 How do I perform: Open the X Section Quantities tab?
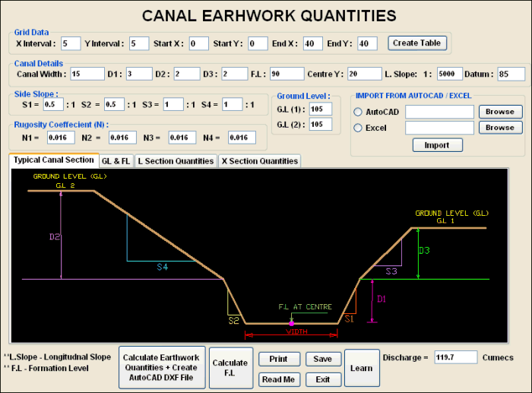pyautogui.click(x=259, y=161)
